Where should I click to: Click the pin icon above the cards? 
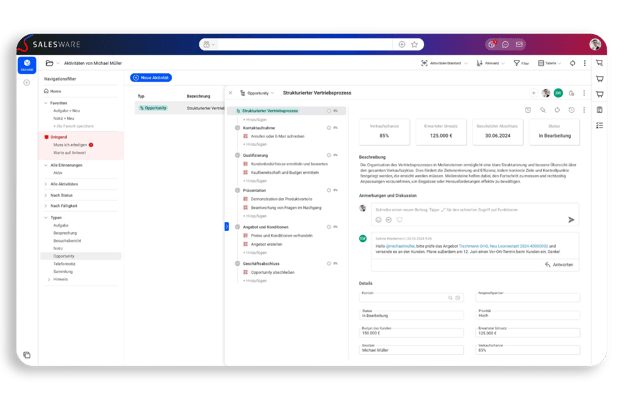pyautogui.click(x=543, y=110)
